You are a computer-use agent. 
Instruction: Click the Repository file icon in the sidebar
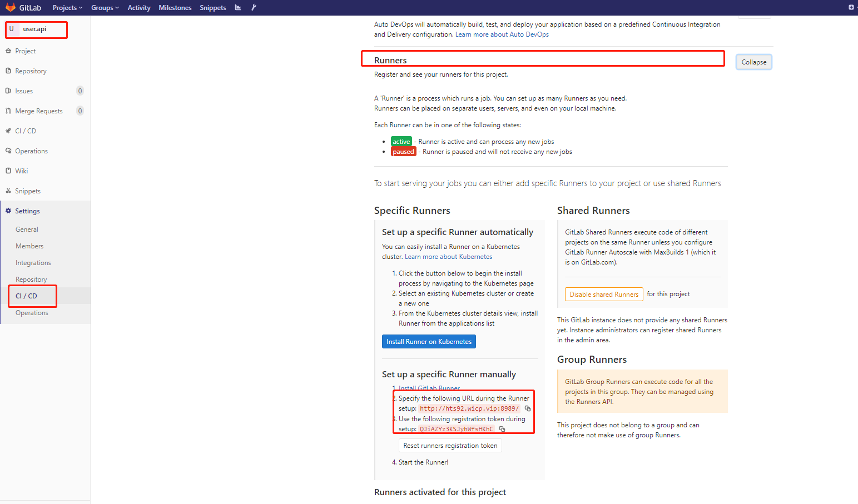[8, 71]
